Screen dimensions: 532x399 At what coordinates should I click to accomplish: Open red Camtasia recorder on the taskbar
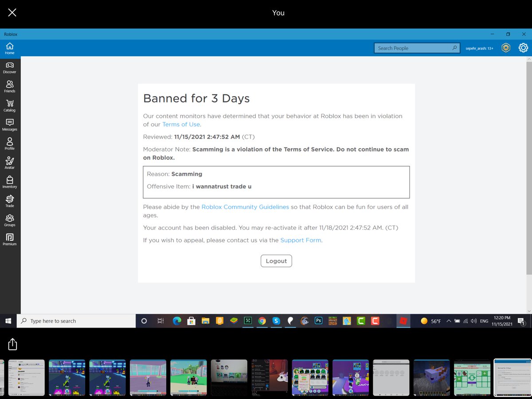pyautogui.click(x=375, y=321)
